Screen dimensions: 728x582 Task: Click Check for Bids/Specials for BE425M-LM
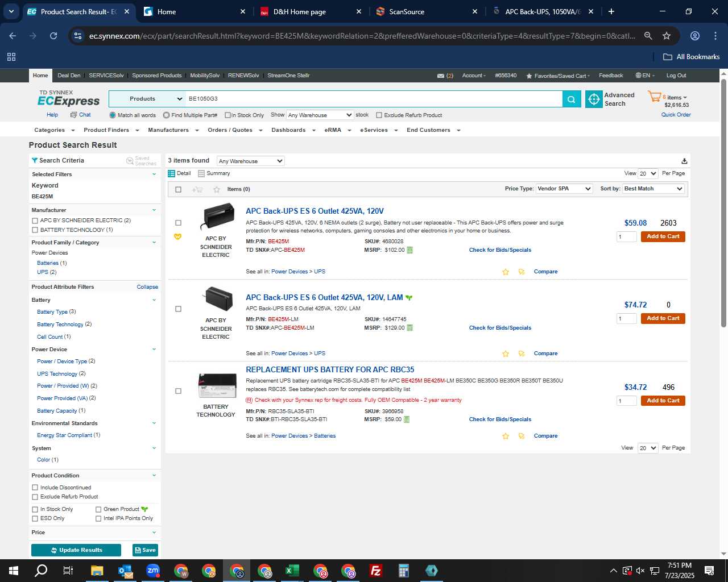pyautogui.click(x=500, y=328)
